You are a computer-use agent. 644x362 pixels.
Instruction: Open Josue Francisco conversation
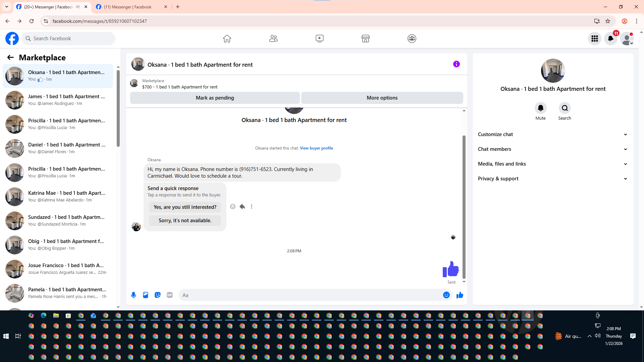pos(58,269)
